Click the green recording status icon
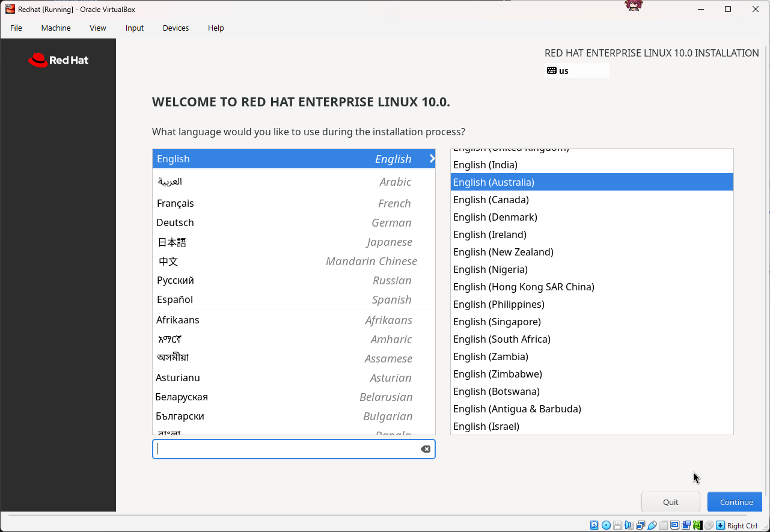The height and width of the screenshot is (532, 770). coord(697,525)
